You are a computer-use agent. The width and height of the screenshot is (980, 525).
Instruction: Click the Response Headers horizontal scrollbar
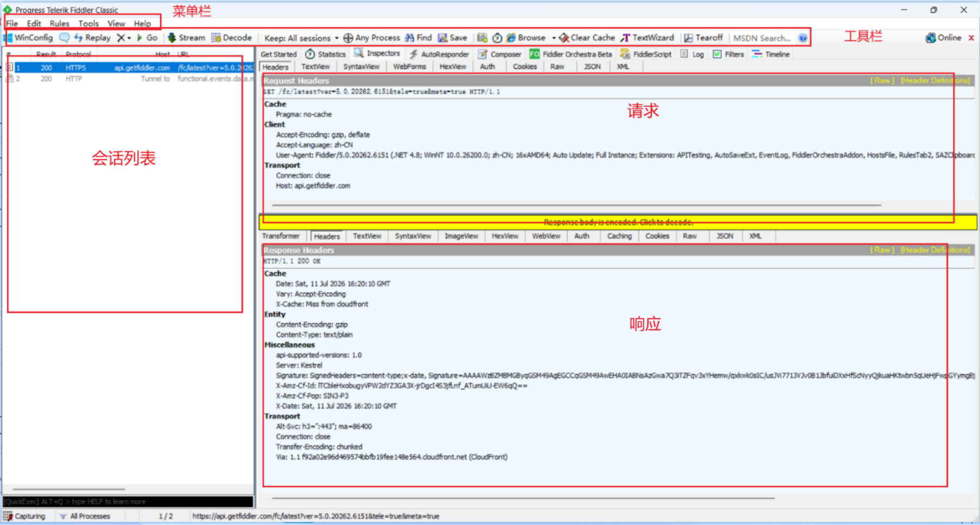(x=523, y=498)
